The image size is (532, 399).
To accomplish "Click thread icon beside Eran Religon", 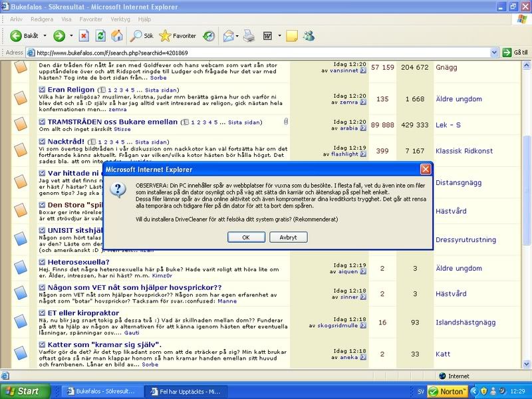I will pos(21,98).
